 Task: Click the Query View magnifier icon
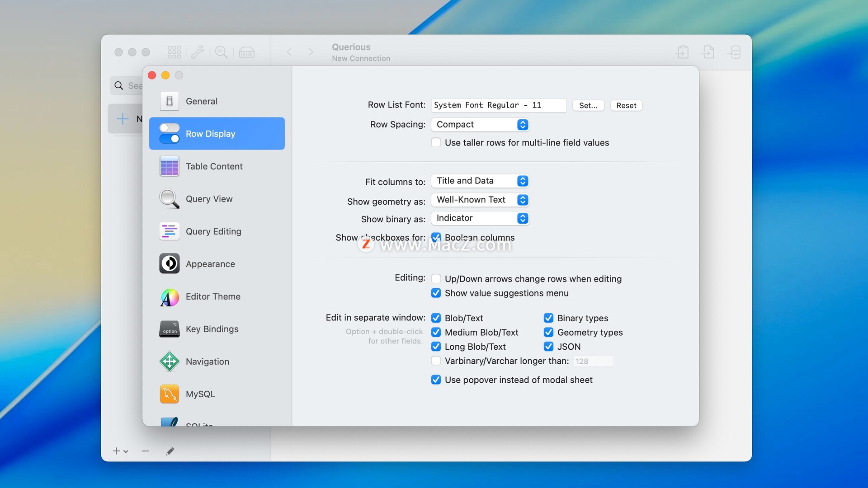[169, 199]
